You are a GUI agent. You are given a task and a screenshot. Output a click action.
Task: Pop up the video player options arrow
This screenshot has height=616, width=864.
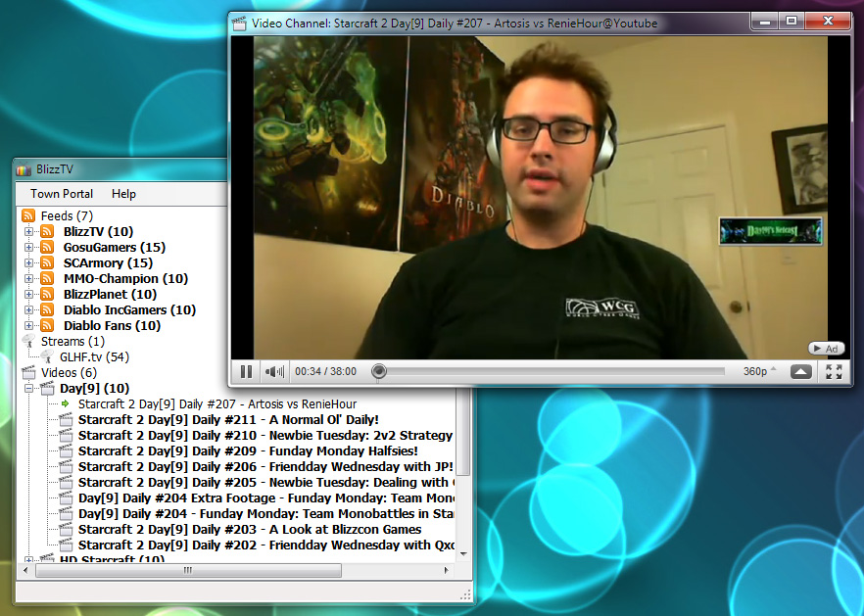pyautogui.click(x=801, y=372)
